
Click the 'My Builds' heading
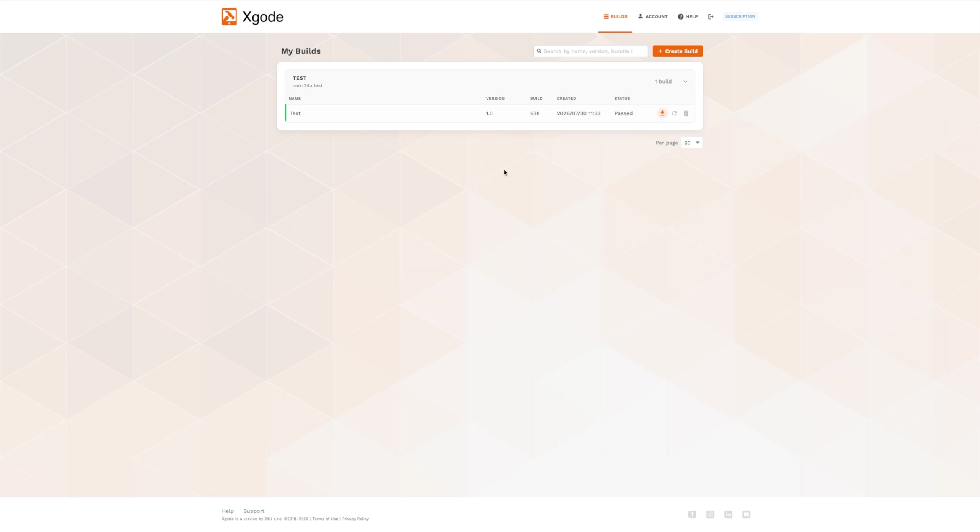301,51
